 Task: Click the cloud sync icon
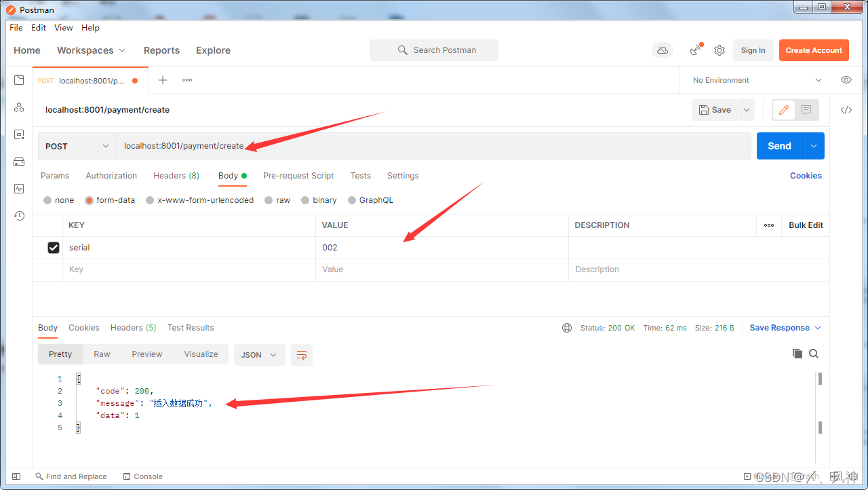(663, 50)
